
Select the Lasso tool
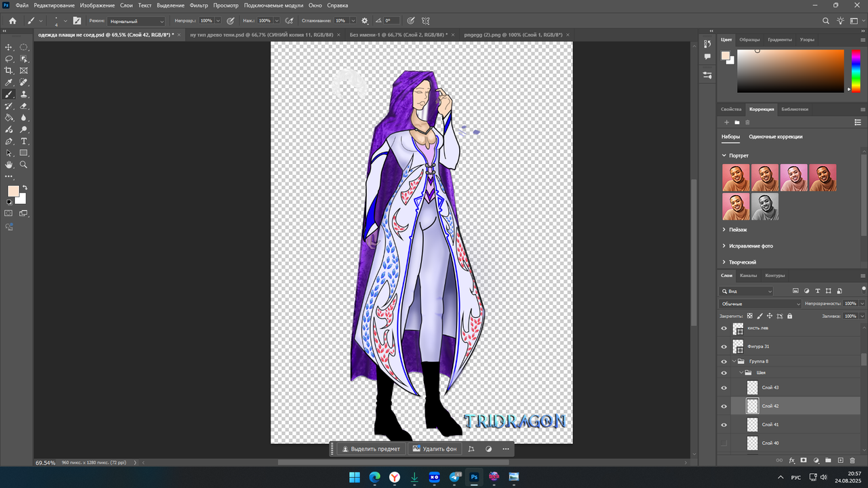(x=9, y=59)
